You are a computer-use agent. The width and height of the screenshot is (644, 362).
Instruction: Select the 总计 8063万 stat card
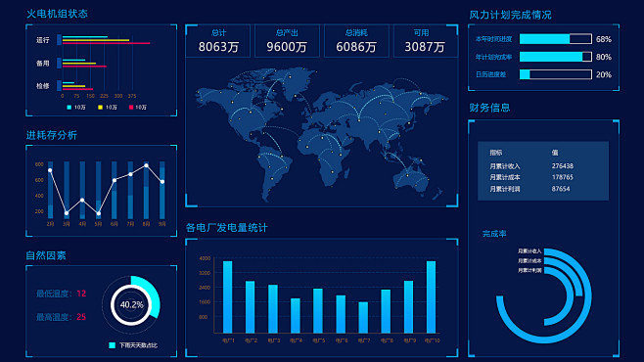pyautogui.click(x=218, y=41)
